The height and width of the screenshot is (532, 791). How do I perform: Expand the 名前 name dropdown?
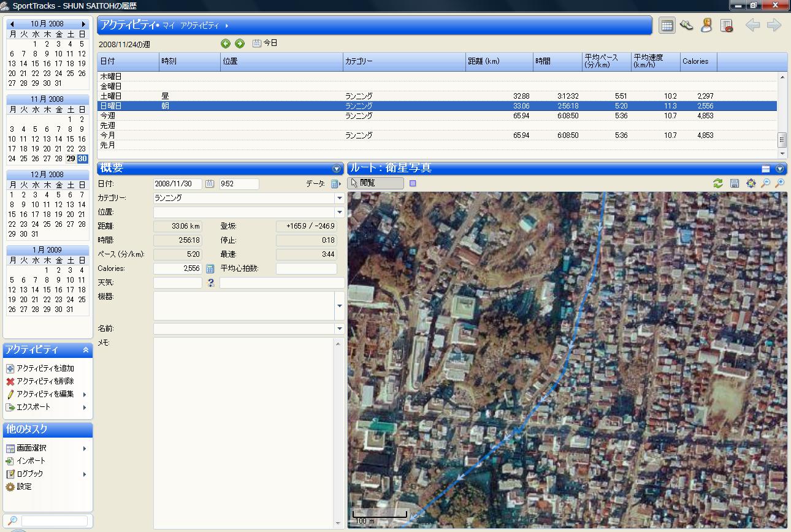pyautogui.click(x=339, y=329)
